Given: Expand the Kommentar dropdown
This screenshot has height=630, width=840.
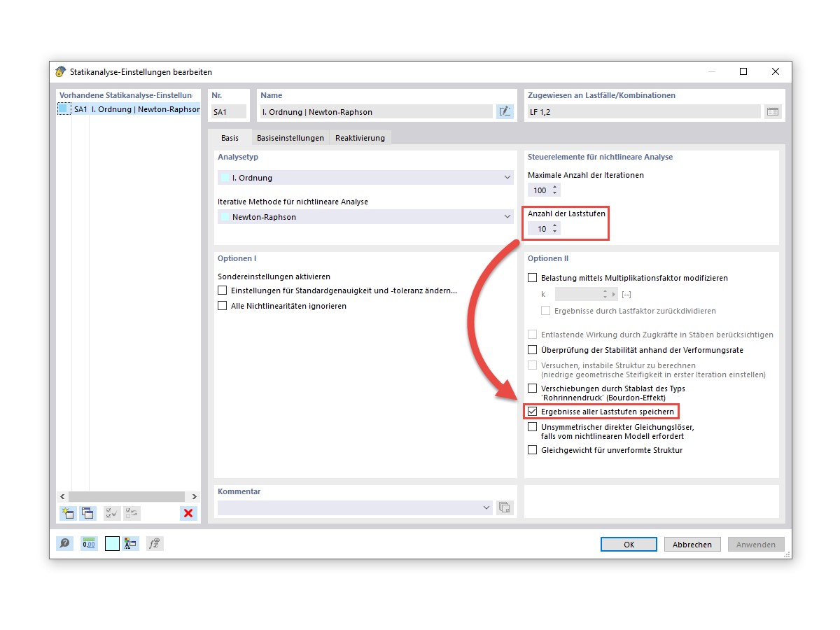Looking at the screenshot, I should coord(486,507).
